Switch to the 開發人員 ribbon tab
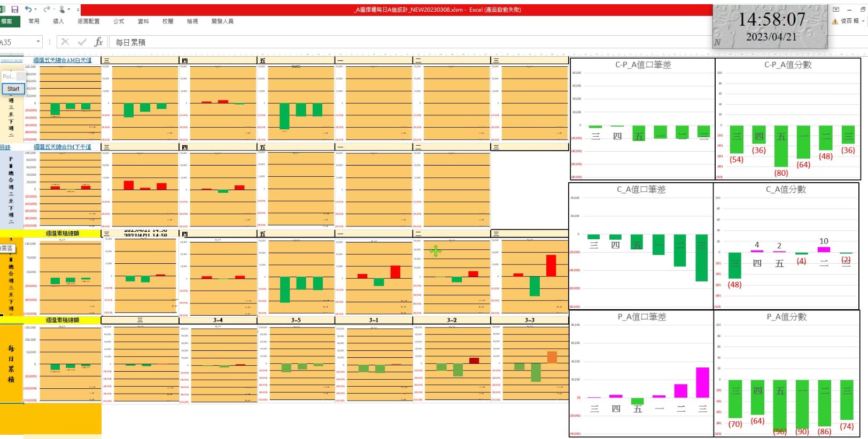Viewport: 868px width, 439px height. click(x=222, y=21)
